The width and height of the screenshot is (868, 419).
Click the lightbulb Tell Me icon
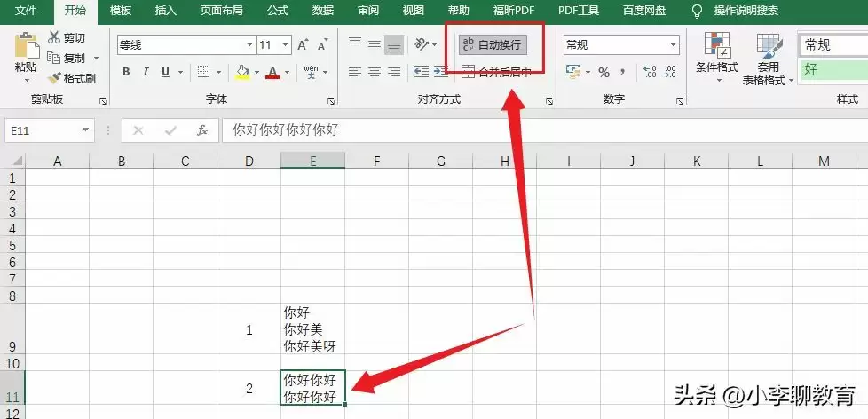698,11
